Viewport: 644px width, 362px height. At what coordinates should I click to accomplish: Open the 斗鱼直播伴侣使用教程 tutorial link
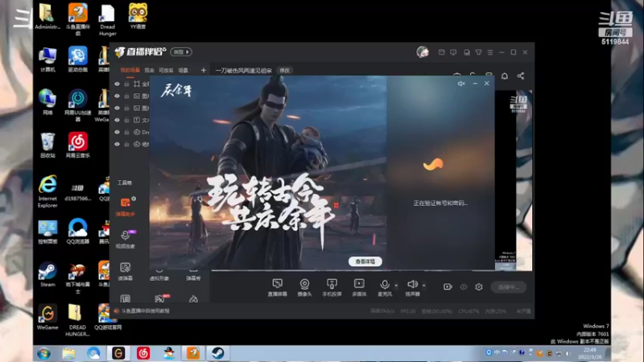click(145, 311)
